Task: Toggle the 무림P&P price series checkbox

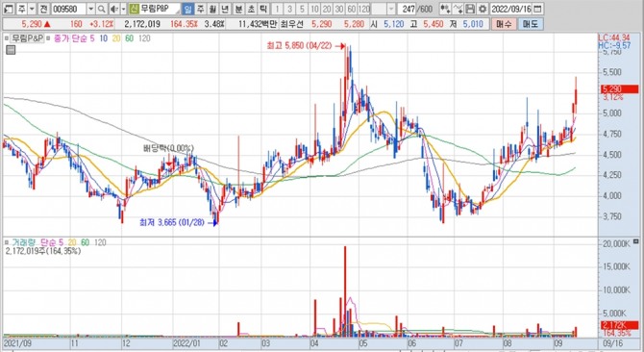Action: (x=7, y=38)
